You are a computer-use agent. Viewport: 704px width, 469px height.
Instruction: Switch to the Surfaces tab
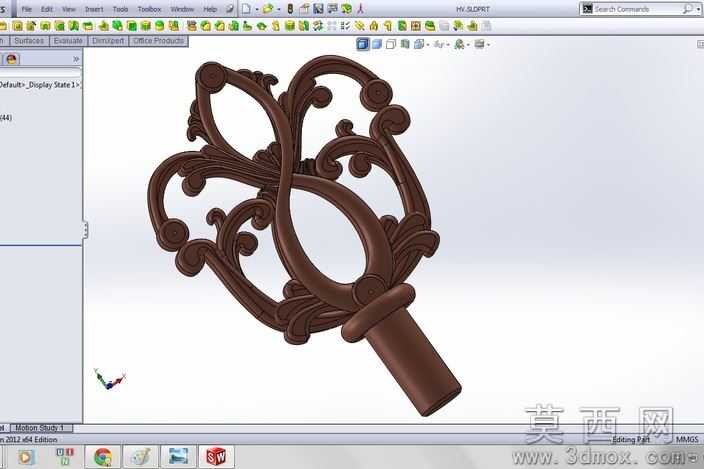[x=29, y=41]
